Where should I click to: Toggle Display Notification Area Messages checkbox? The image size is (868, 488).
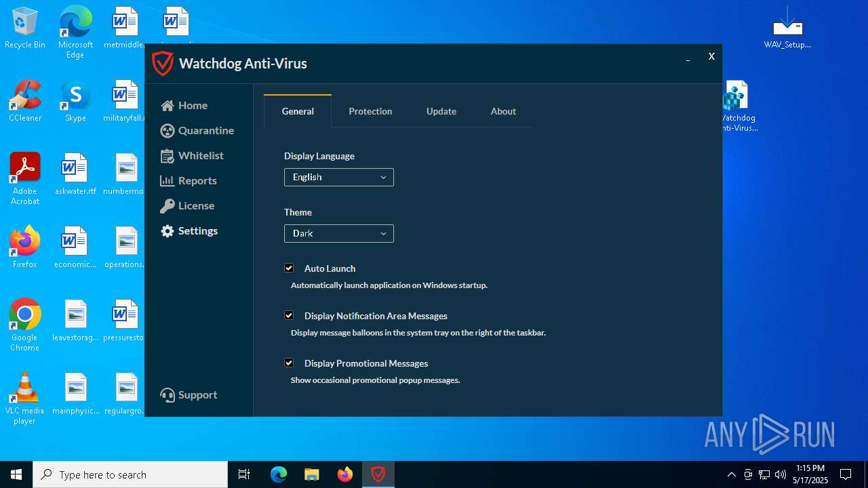pos(289,316)
